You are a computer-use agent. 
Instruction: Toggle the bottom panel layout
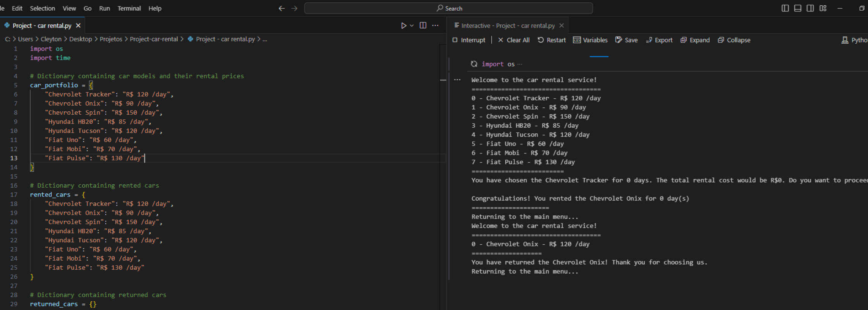tap(798, 8)
